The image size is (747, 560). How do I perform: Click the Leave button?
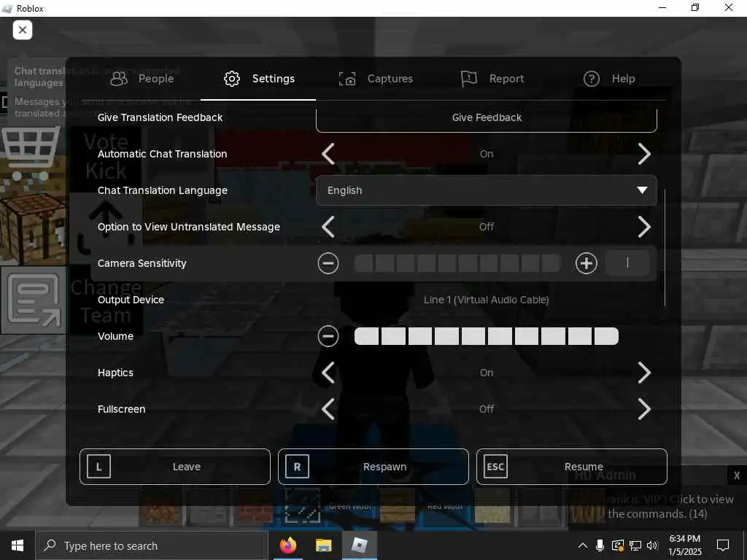(175, 467)
